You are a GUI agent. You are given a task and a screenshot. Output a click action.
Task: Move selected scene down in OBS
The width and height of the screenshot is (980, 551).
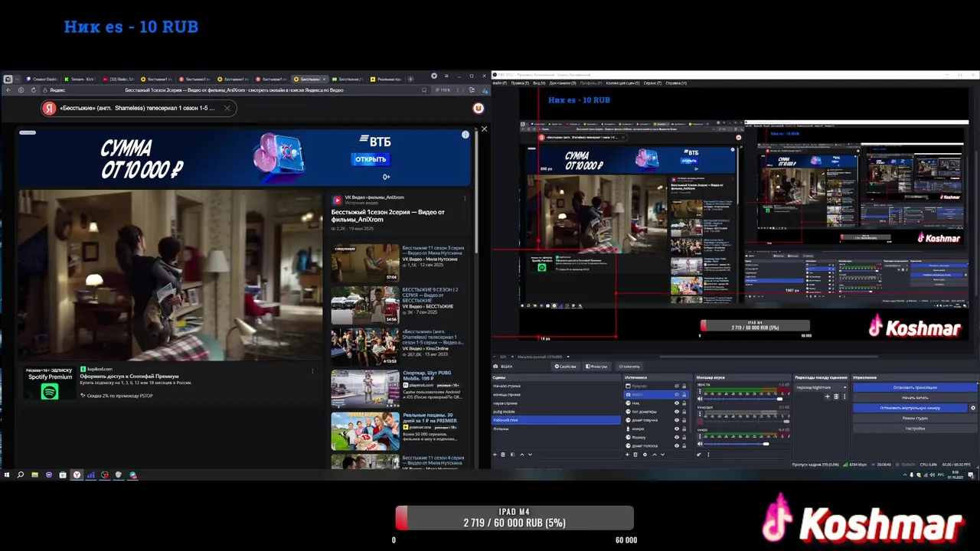(530, 455)
